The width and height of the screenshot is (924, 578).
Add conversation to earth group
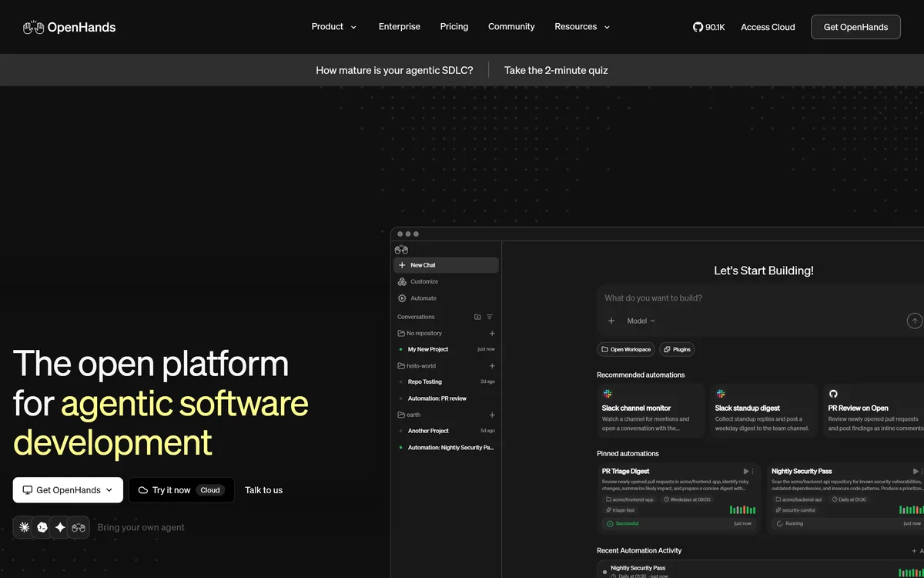click(492, 415)
